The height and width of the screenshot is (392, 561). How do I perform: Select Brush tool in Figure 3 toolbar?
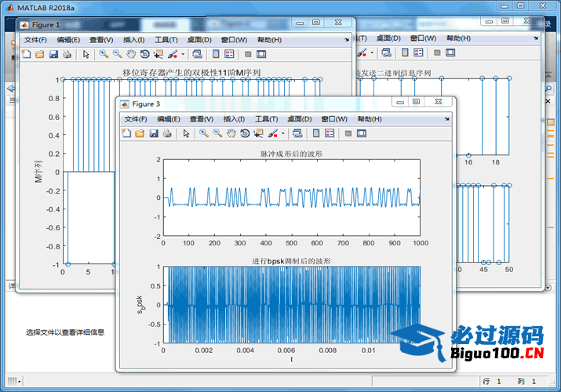(x=272, y=133)
